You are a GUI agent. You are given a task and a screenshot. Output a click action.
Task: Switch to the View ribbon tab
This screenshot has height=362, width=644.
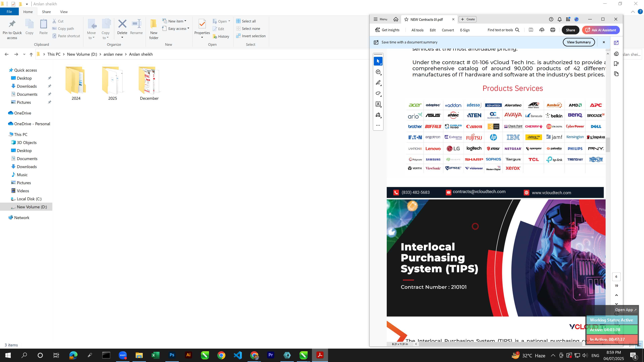point(64,12)
